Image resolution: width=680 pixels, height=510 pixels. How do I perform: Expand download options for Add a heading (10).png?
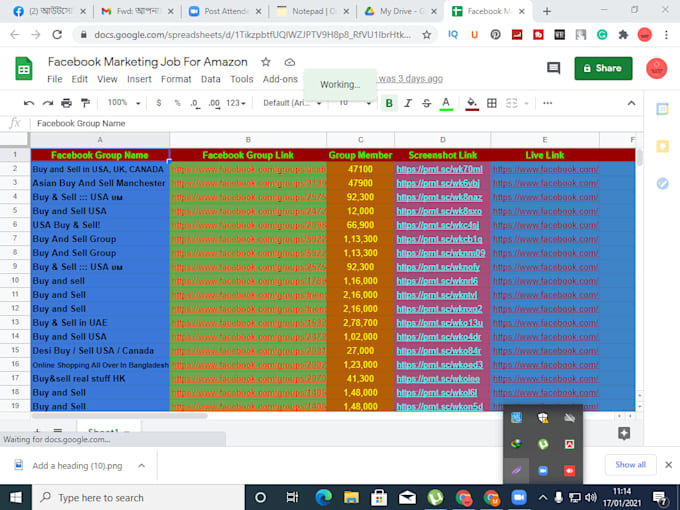click(x=141, y=466)
